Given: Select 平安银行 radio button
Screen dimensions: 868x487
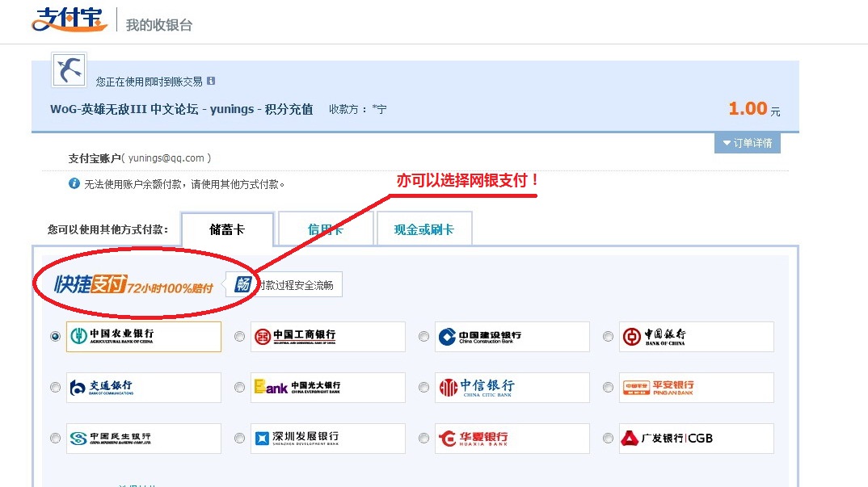Looking at the screenshot, I should (x=609, y=388).
